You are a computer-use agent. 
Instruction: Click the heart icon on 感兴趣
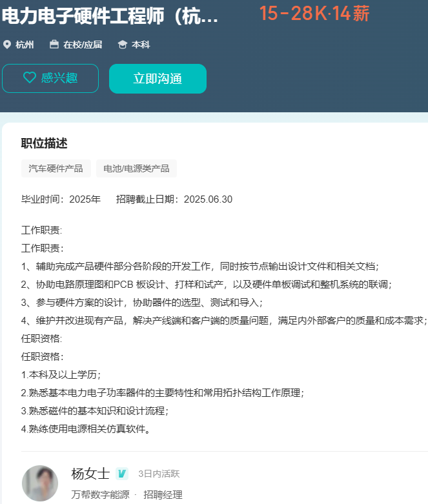(x=30, y=78)
